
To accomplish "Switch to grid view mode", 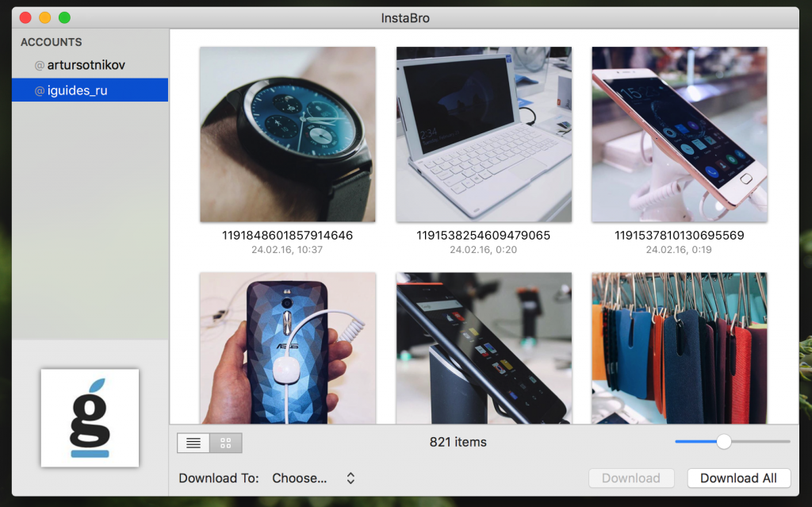I will (226, 443).
